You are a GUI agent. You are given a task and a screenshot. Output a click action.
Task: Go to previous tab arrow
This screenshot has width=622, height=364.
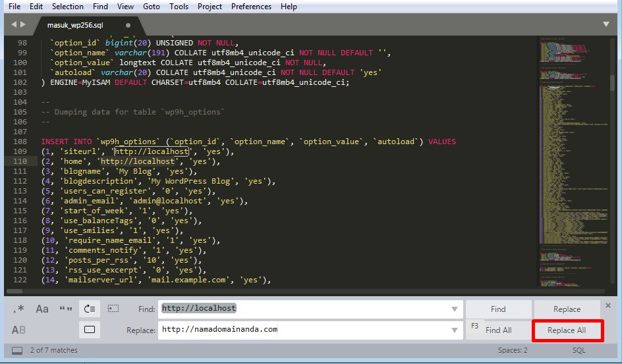14,24
